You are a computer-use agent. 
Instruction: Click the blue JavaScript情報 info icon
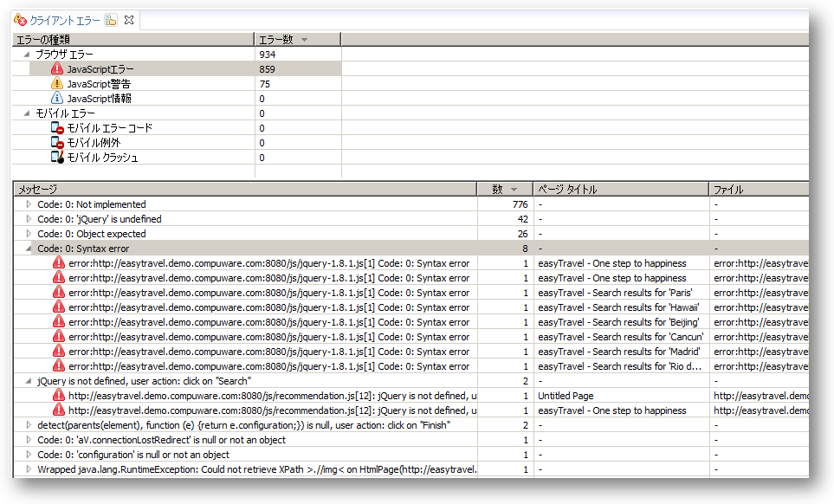(x=57, y=99)
